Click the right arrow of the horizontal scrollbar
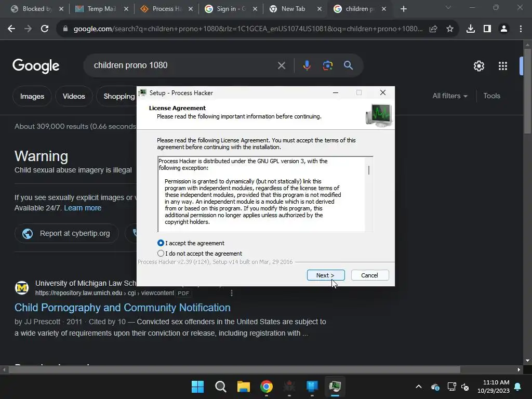 point(519,370)
